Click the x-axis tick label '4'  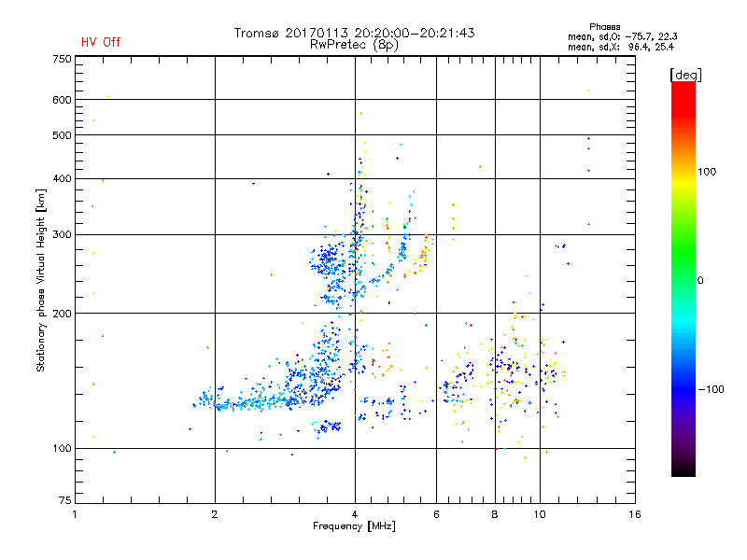(x=355, y=514)
